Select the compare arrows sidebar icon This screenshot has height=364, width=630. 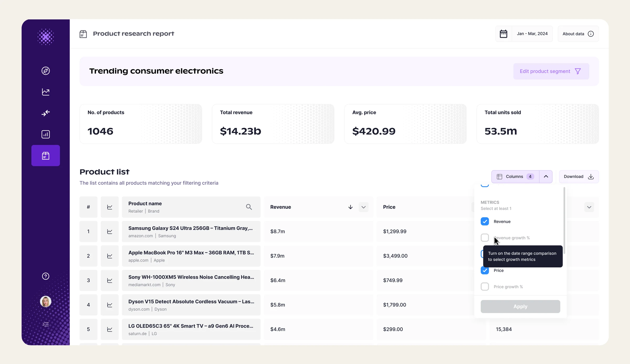[x=46, y=113]
